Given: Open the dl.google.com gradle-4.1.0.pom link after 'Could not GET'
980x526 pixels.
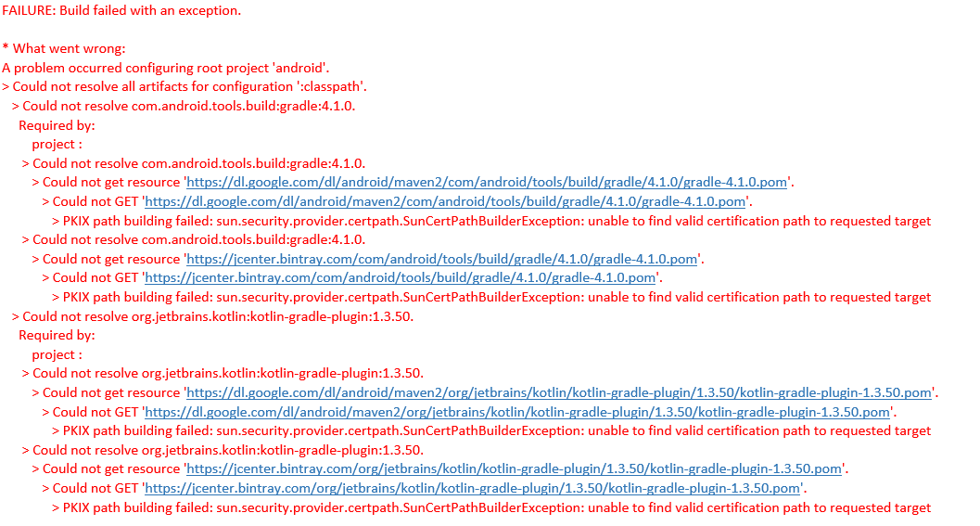Looking at the screenshot, I should [x=446, y=201].
